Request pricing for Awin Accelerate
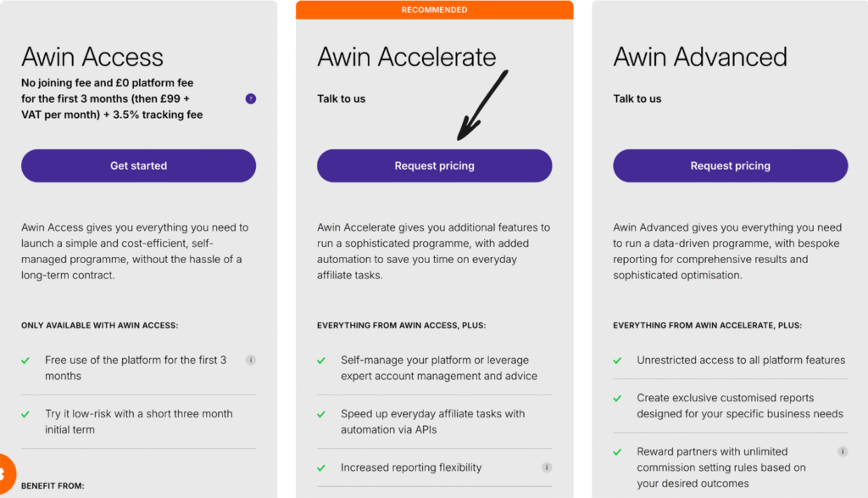This screenshot has width=868, height=498. (434, 165)
